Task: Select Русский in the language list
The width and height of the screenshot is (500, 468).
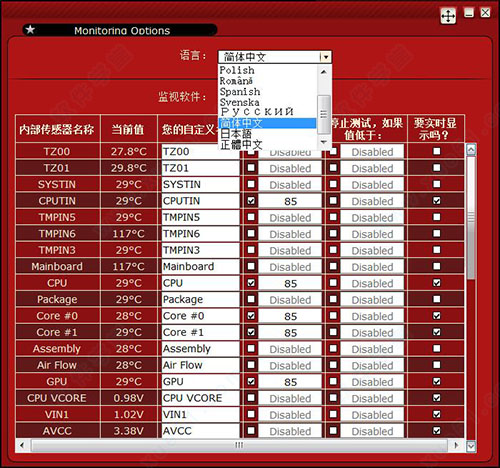Action: pos(257,112)
